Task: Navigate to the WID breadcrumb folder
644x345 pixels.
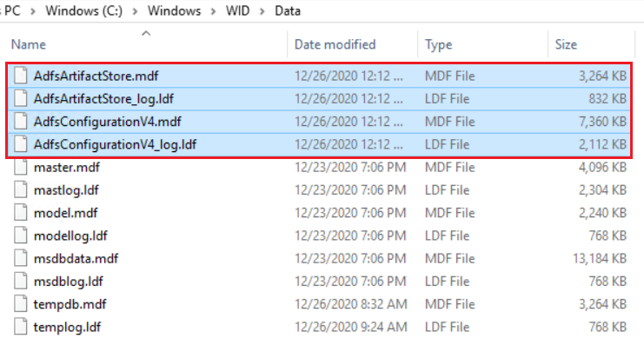Action: [237, 10]
